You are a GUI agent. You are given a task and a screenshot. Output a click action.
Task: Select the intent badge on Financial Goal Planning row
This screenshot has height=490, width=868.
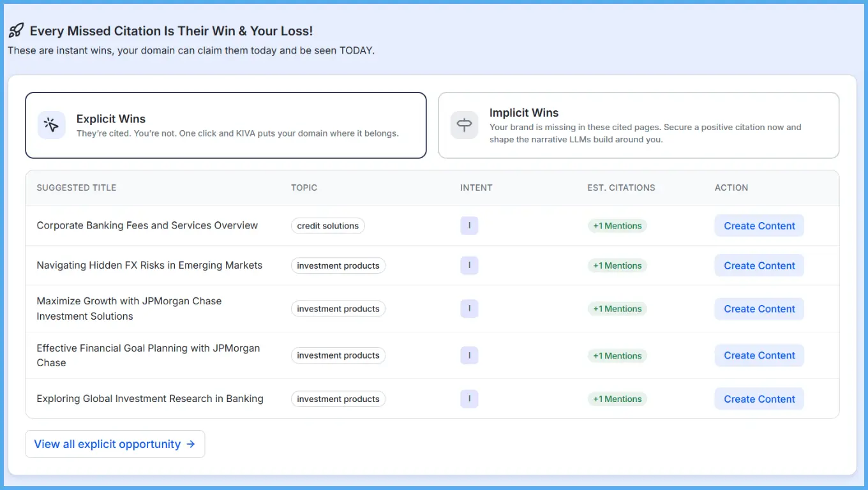point(469,355)
